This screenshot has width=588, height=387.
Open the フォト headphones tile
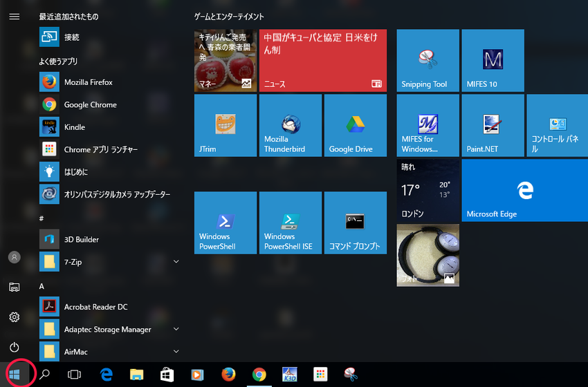428,255
